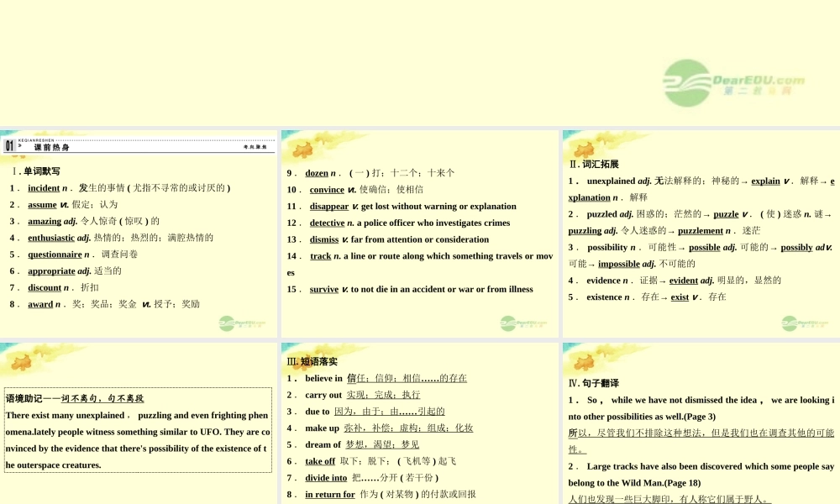Viewport: 840px width, 504px height.
Task: Click the underlined word track
Action: pyautogui.click(x=320, y=256)
